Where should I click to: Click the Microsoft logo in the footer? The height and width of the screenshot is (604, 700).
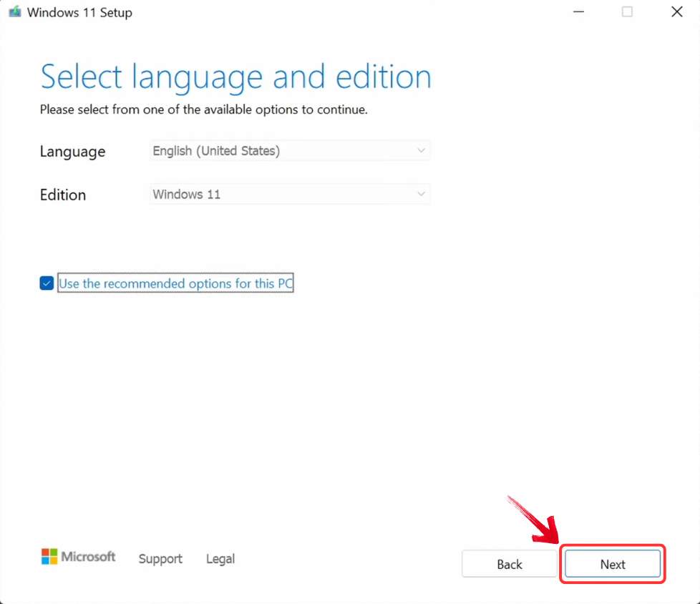coord(79,557)
